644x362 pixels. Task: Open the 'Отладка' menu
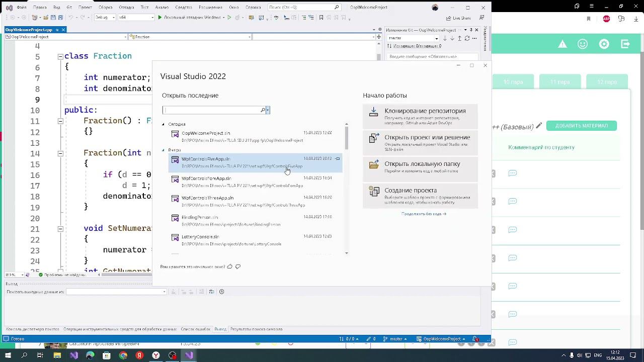[x=127, y=8]
